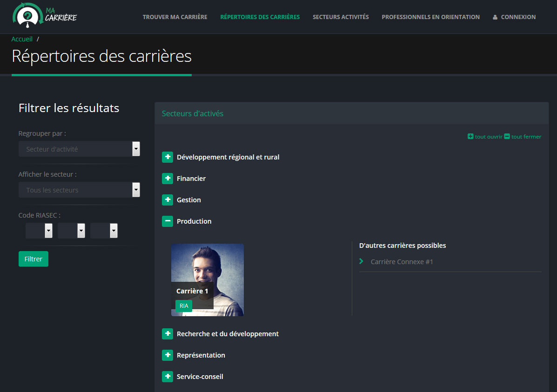
Task: Open Secteurs activités menu item
Action: (341, 17)
